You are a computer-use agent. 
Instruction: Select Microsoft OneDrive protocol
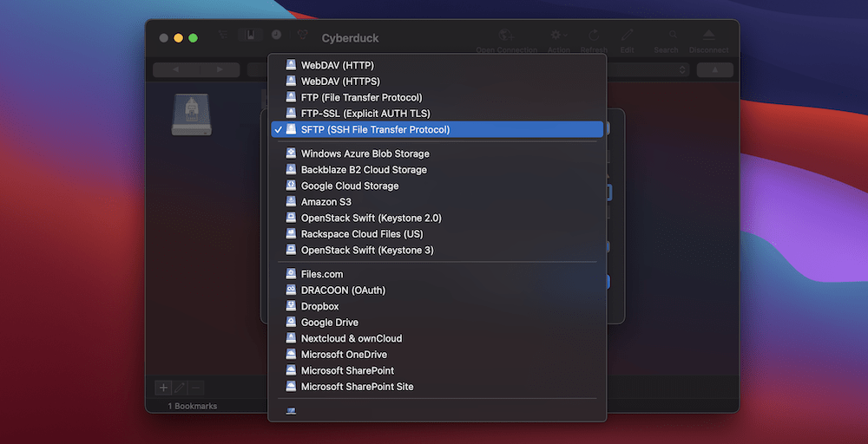pyautogui.click(x=344, y=355)
